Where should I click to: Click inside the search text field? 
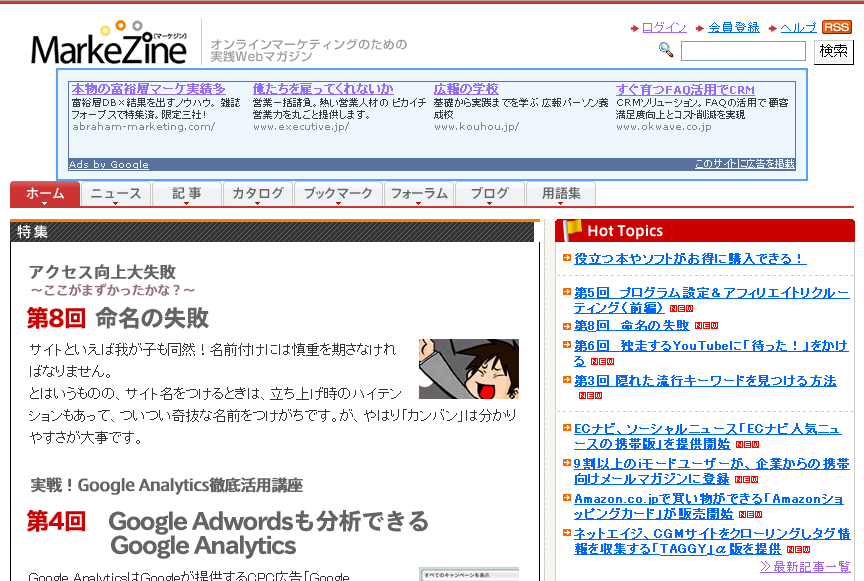(742, 51)
